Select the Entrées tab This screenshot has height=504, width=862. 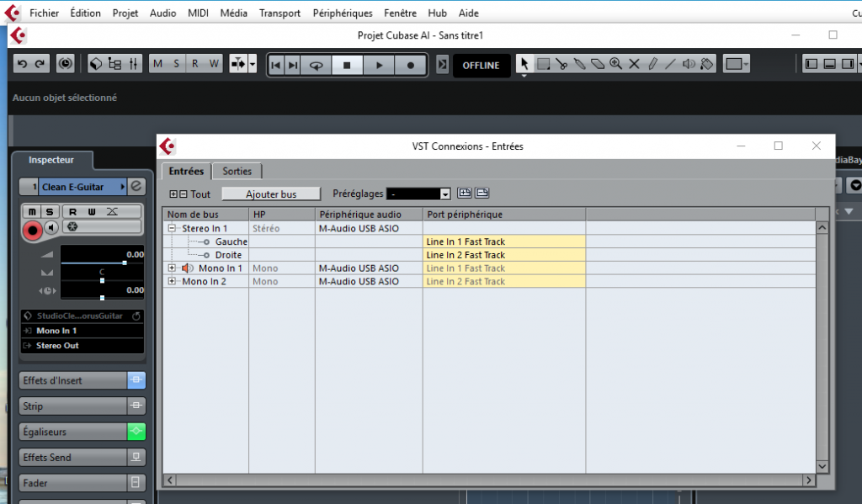[186, 171]
